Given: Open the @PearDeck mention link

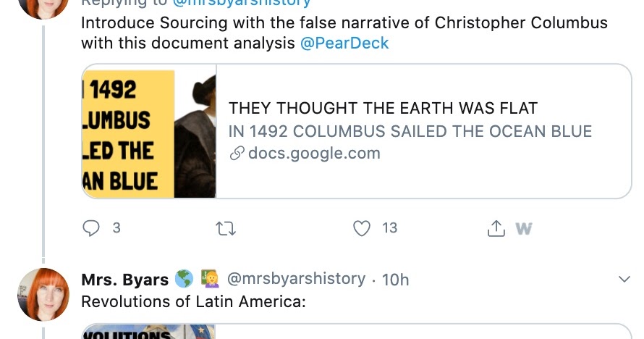Looking at the screenshot, I should (x=344, y=43).
